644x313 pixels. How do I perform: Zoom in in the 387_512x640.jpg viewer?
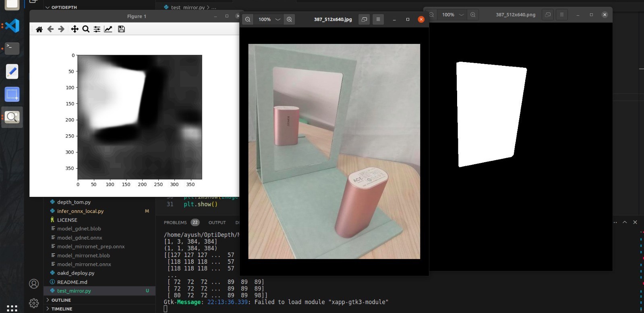pyautogui.click(x=289, y=19)
